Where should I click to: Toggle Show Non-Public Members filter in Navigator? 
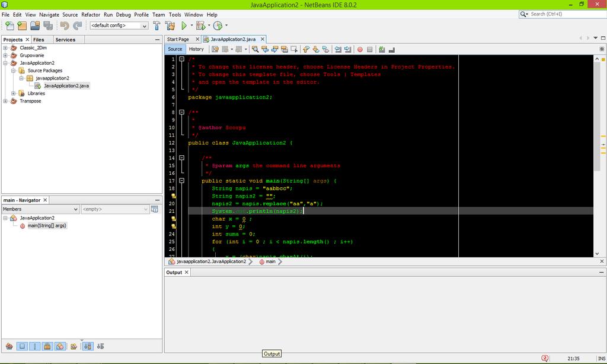[47, 346]
